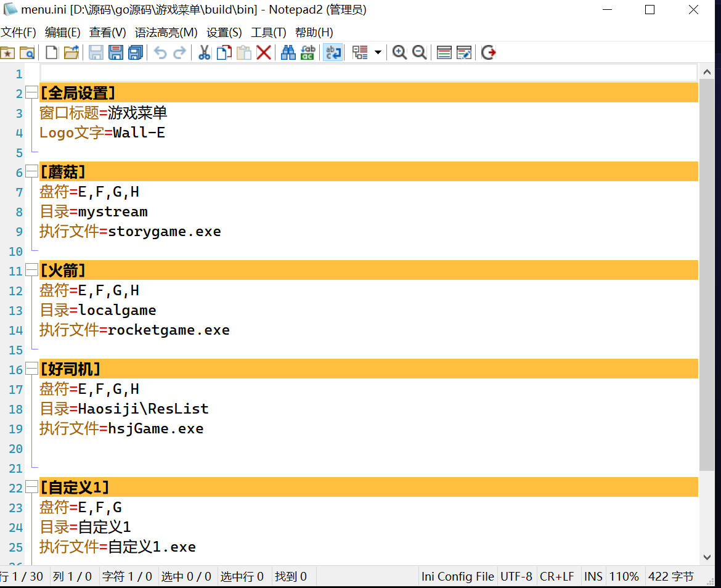Viewport: 721px width, 588px height.
Task: Open Find with binoculars icon
Action: [x=288, y=52]
